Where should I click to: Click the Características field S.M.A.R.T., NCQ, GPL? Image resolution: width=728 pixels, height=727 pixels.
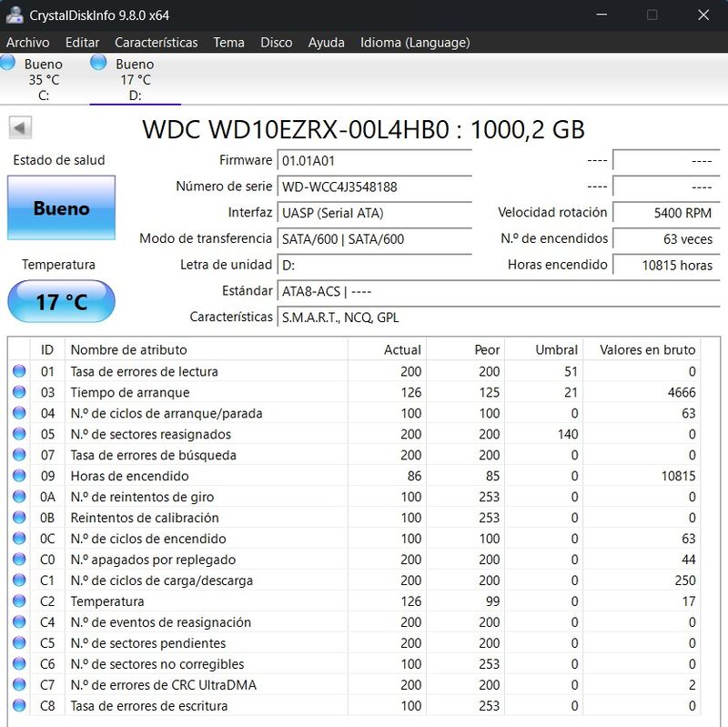(499, 318)
